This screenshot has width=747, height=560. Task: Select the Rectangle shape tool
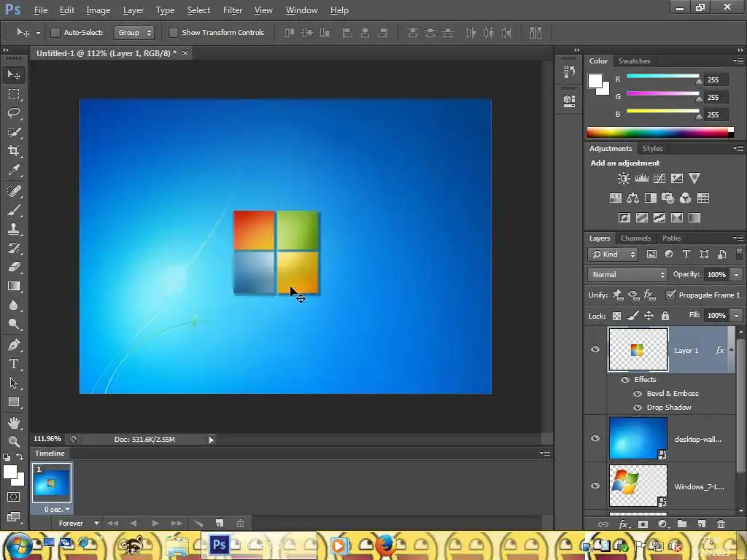tap(14, 402)
